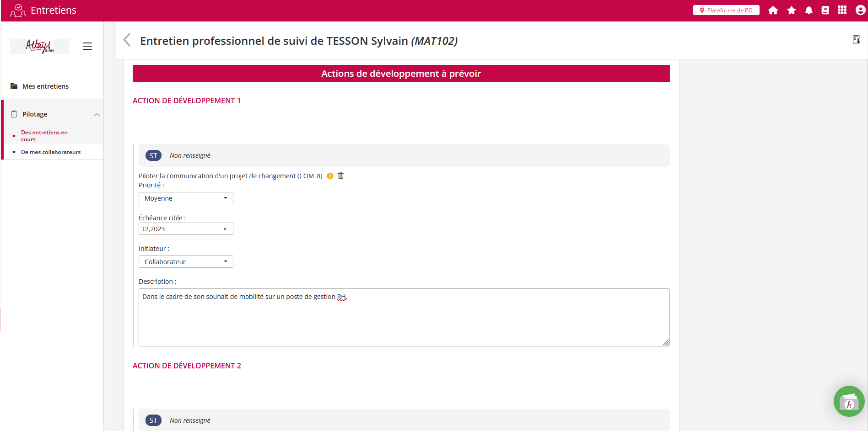Open favorites star icon
The width and height of the screenshot is (868, 431).
[x=791, y=11]
